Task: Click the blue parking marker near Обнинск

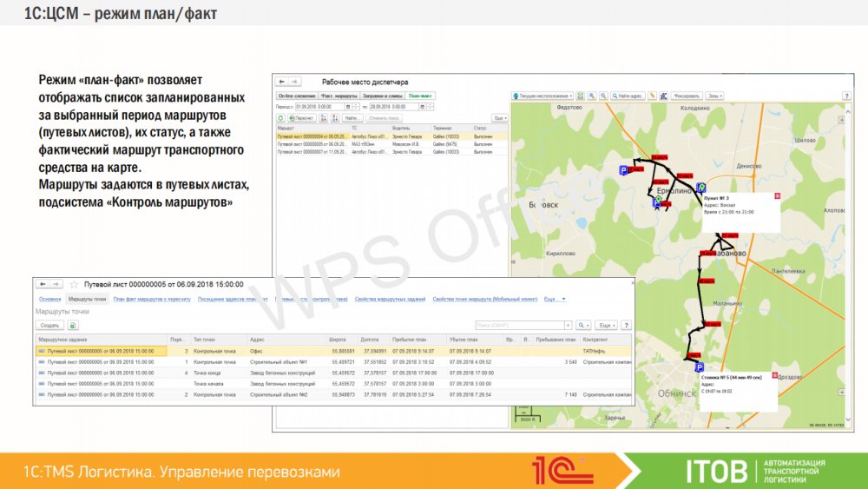Action: 699,367
